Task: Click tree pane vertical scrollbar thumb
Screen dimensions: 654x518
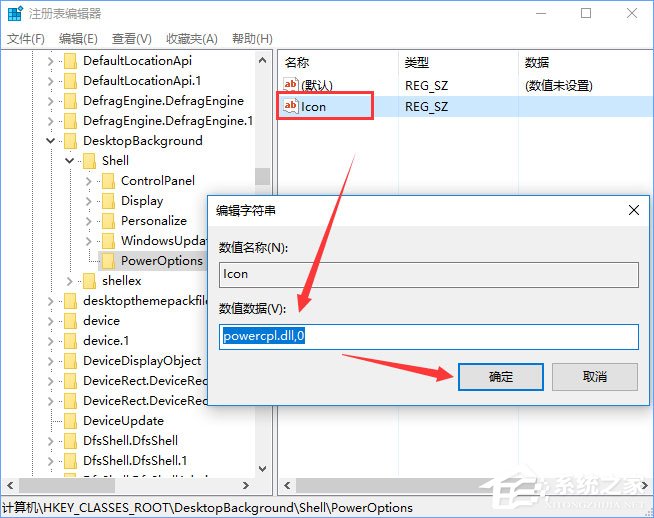Action: (262, 176)
